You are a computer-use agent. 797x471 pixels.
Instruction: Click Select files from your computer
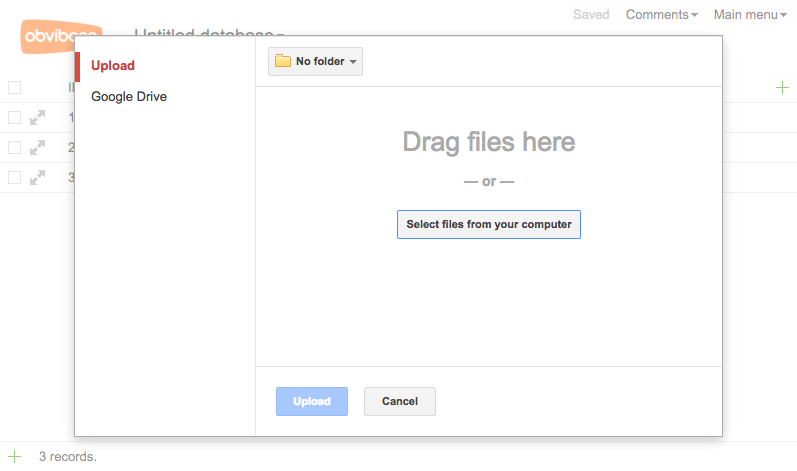488,225
